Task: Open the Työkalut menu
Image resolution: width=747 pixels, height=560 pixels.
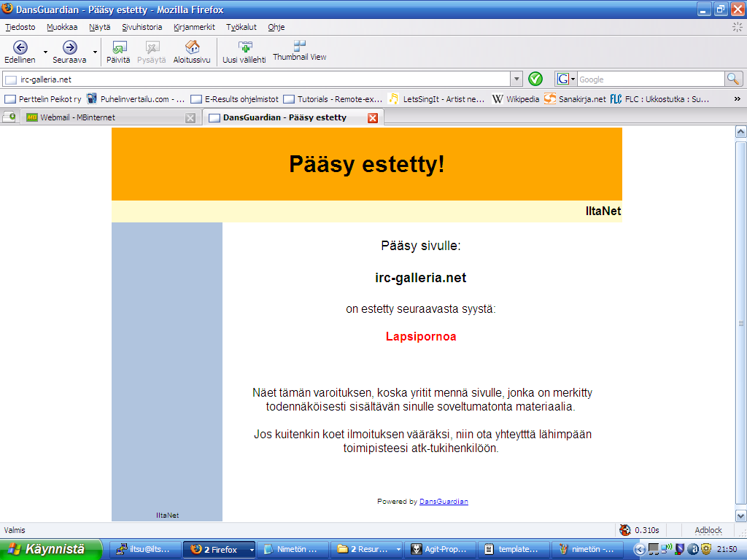Action: coord(241,27)
